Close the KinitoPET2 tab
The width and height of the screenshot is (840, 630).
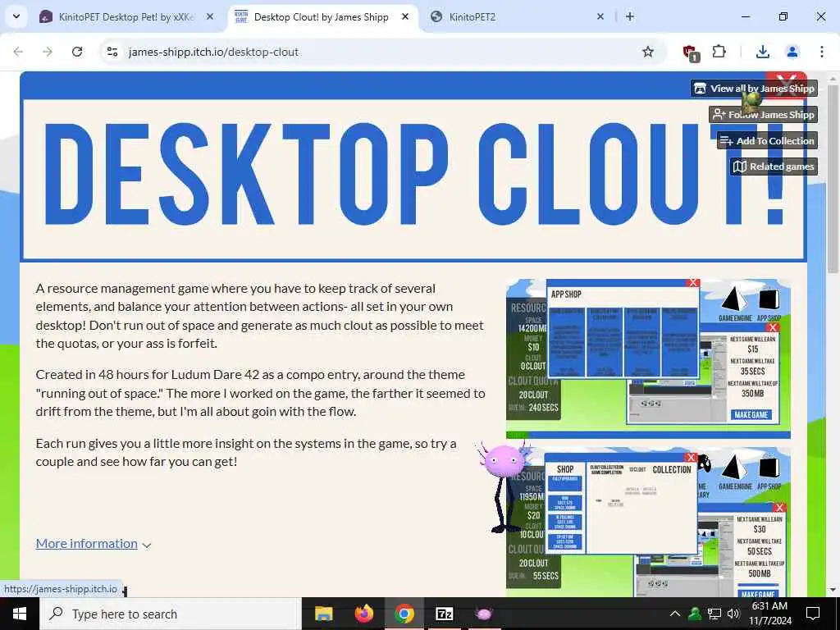click(600, 17)
